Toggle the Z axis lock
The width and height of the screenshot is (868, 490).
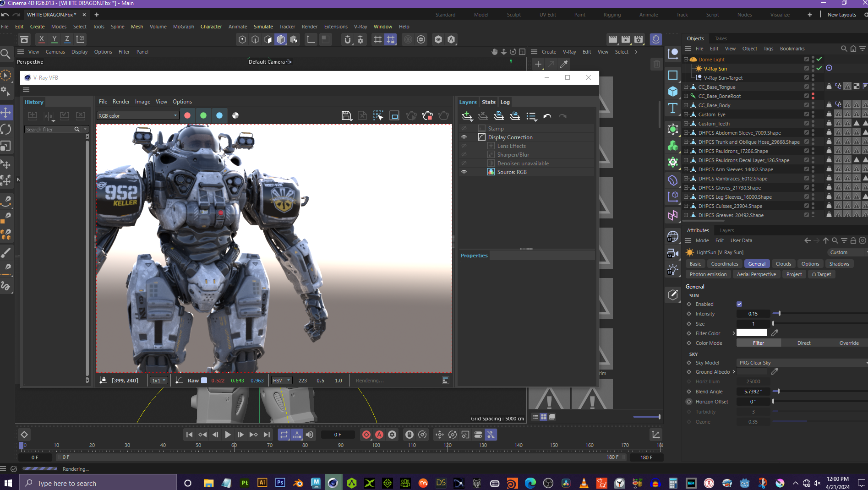coord(67,39)
